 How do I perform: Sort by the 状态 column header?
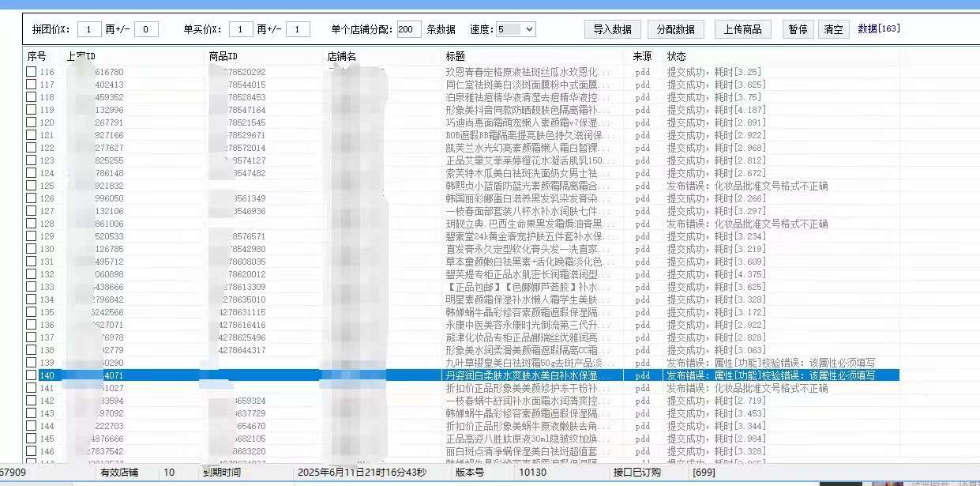(677, 56)
